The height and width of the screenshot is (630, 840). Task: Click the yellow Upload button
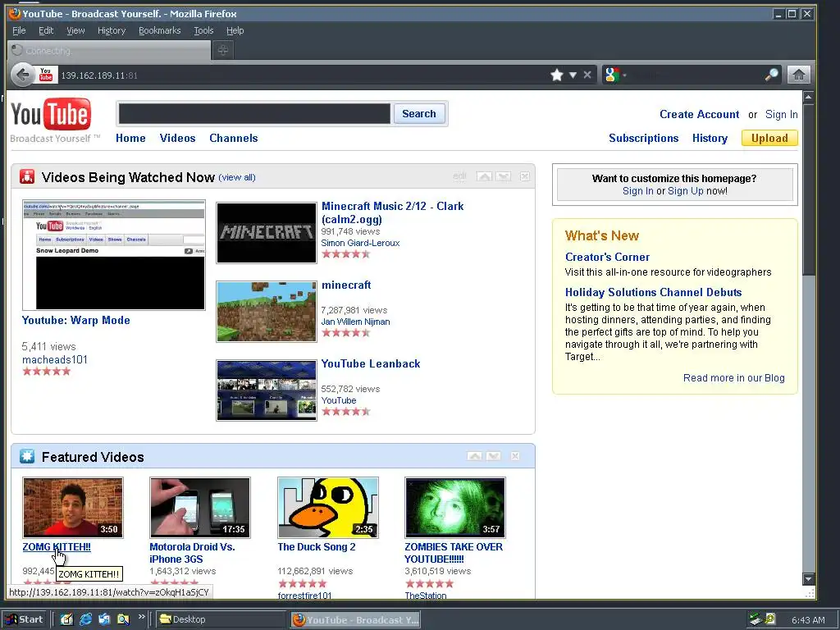click(x=769, y=138)
